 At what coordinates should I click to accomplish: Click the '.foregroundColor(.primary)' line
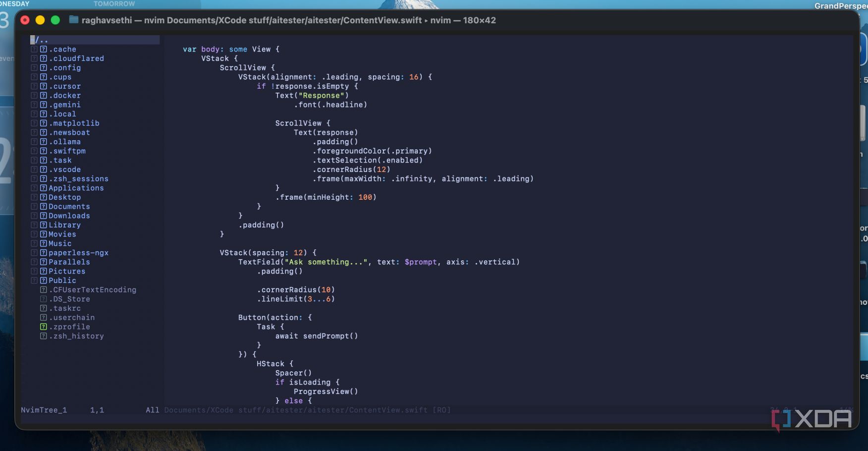372,151
